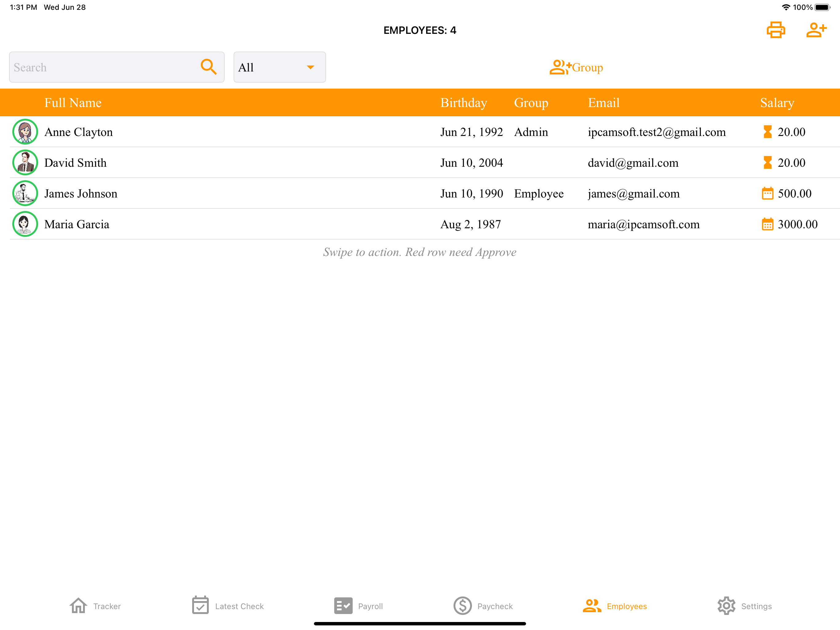The width and height of the screenshot is (840, 630).
Task: Click the 1:31 PM clock
Action: click(x=24, y=7)
